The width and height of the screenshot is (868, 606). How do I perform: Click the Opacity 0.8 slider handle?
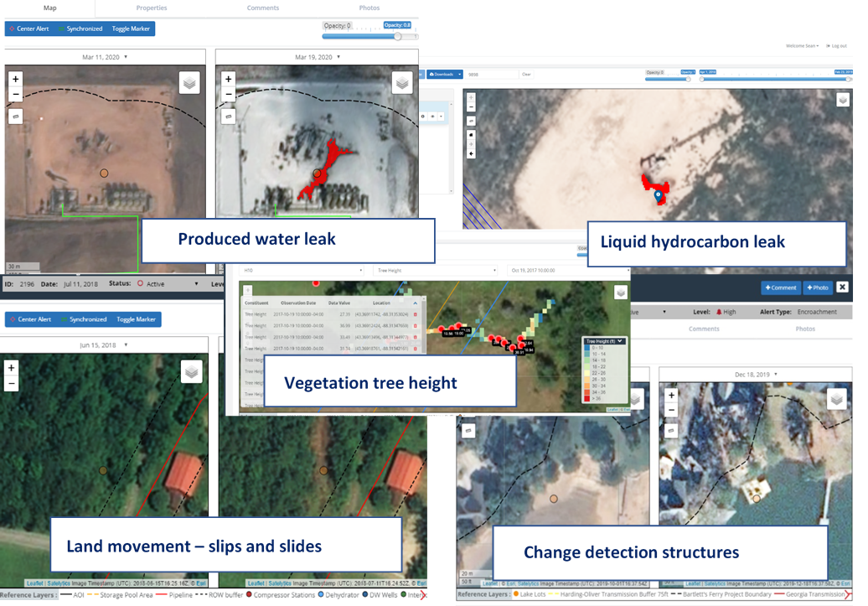point(397,36)
